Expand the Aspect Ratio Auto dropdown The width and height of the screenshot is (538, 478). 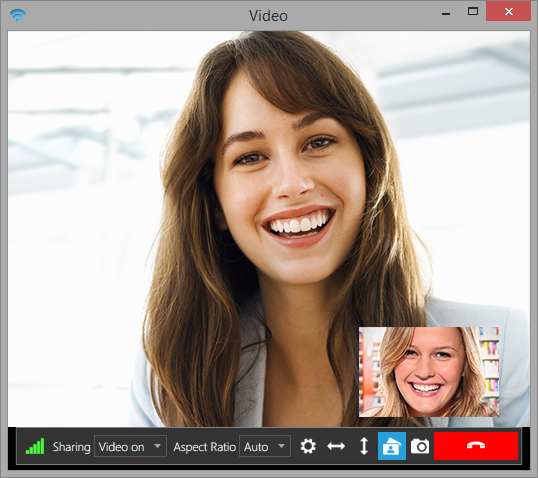[265, 446]
